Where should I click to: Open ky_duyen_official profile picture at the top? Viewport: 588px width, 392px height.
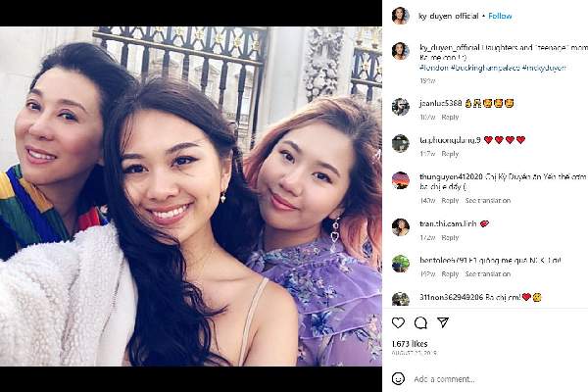[x=400, y=16]
